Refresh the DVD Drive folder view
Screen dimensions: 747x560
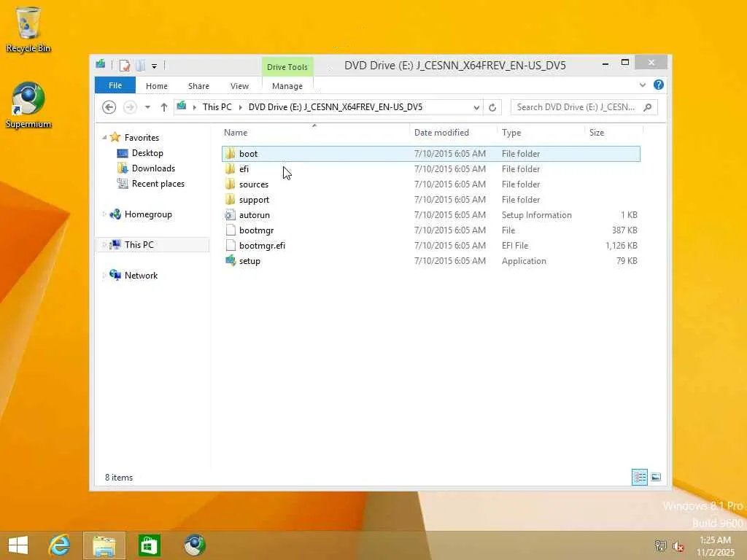tap(492, 108)
